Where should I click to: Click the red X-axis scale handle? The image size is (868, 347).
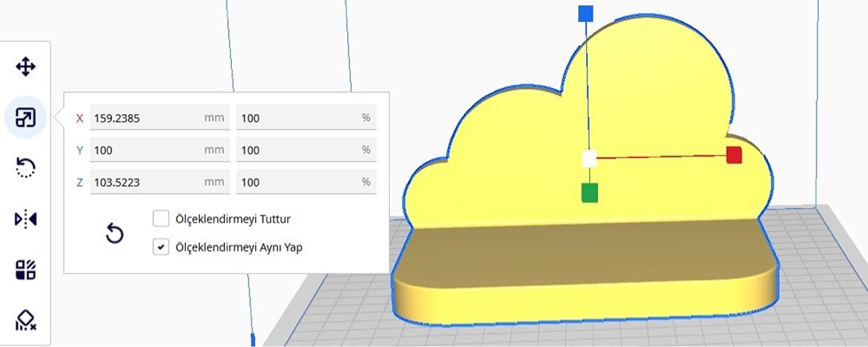[x=734, y=155]
